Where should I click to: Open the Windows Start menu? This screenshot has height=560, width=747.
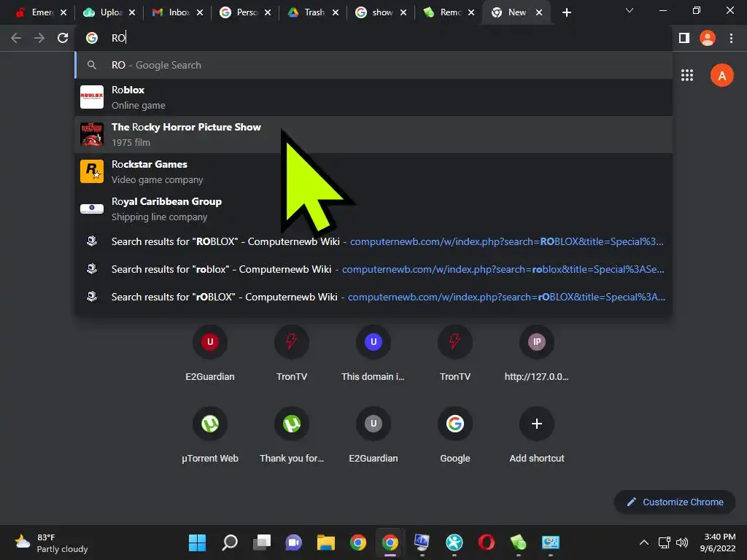[x=197, y=542]
